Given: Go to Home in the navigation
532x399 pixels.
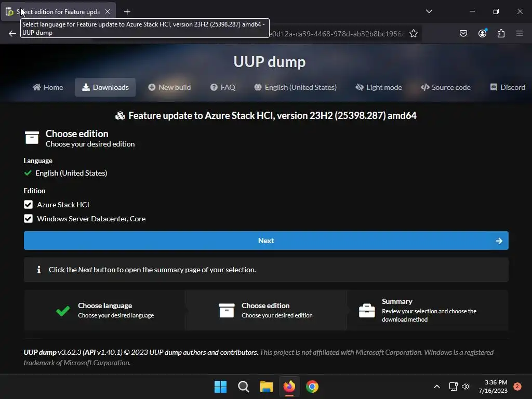Looking at the screenshot, I should 48,87.
